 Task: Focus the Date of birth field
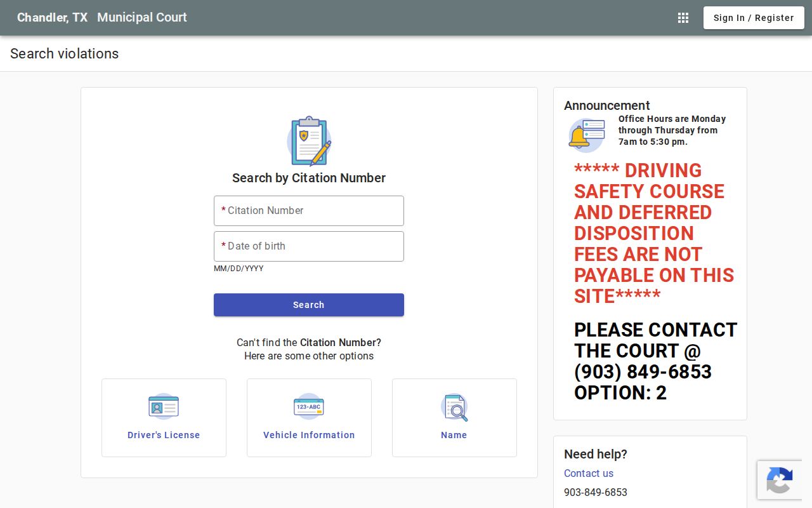[309, 246]
